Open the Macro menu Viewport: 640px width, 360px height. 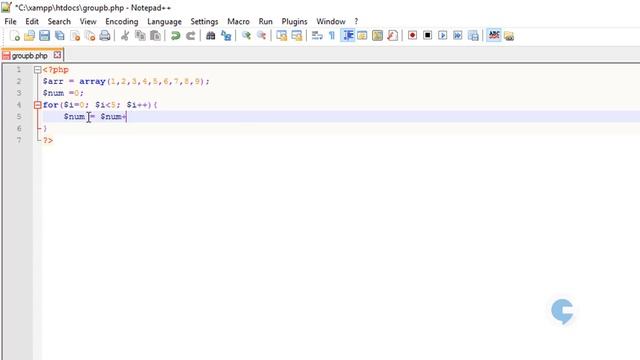[238, 22]
